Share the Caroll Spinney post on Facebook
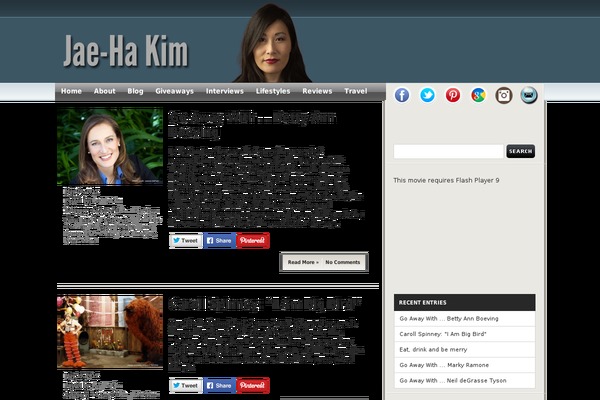This screenshot has width=600, height=400. coord(219,385)
